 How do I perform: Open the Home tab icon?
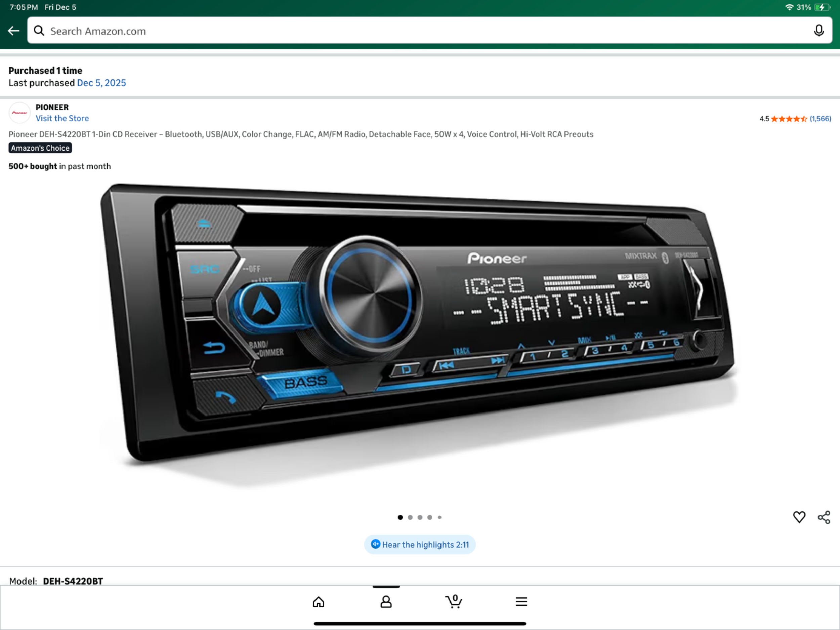tap(318, 602)
